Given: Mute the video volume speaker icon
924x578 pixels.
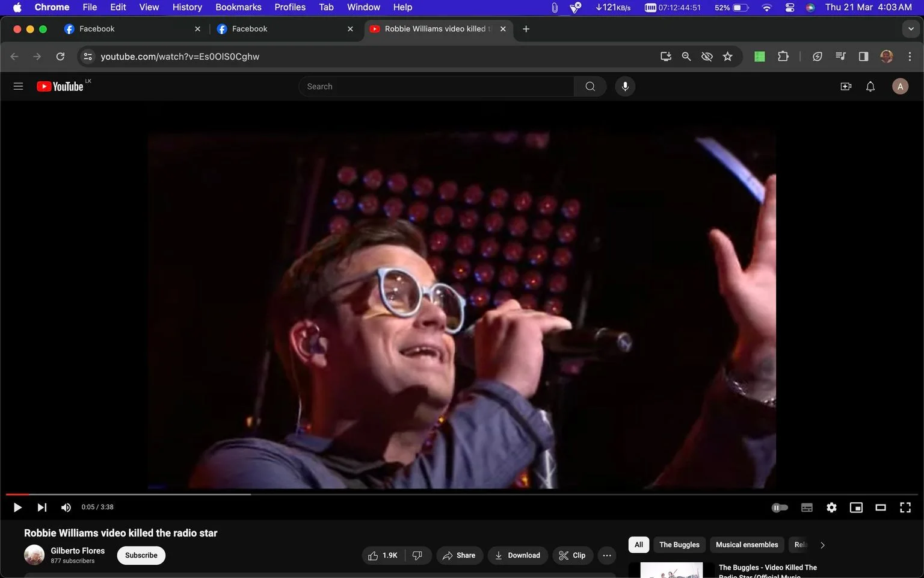Looking at the screenshot, I should (x=66, y=508).
